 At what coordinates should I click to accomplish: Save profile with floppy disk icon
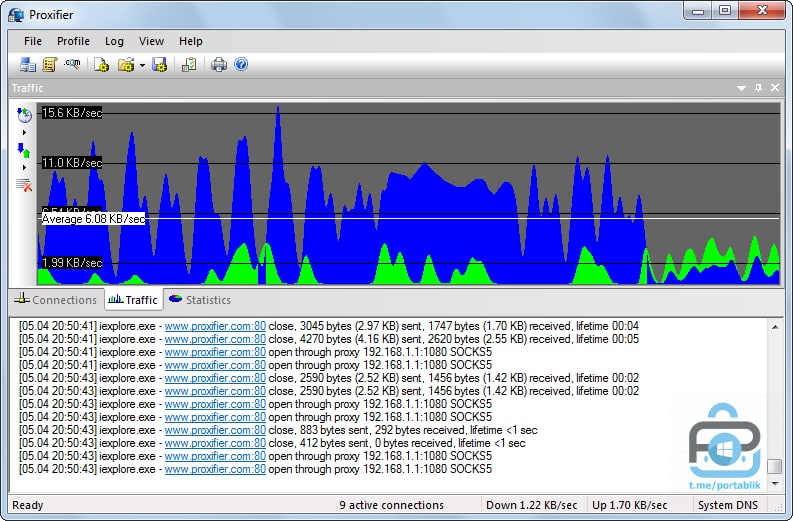159,65
